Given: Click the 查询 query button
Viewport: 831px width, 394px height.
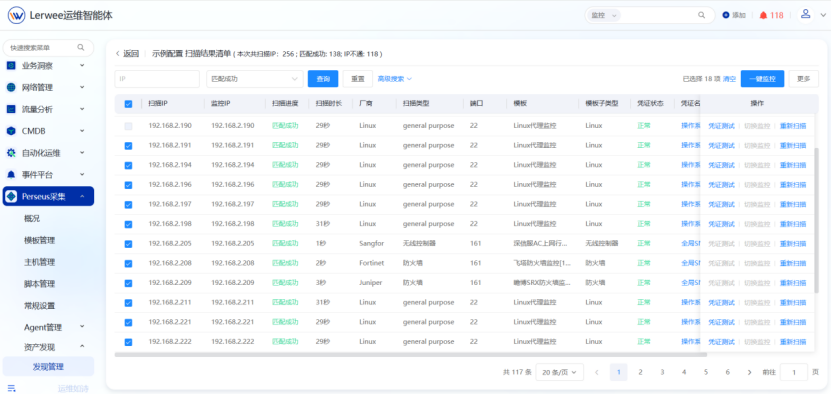Looking at the screenshot, I should coord(323,79).
